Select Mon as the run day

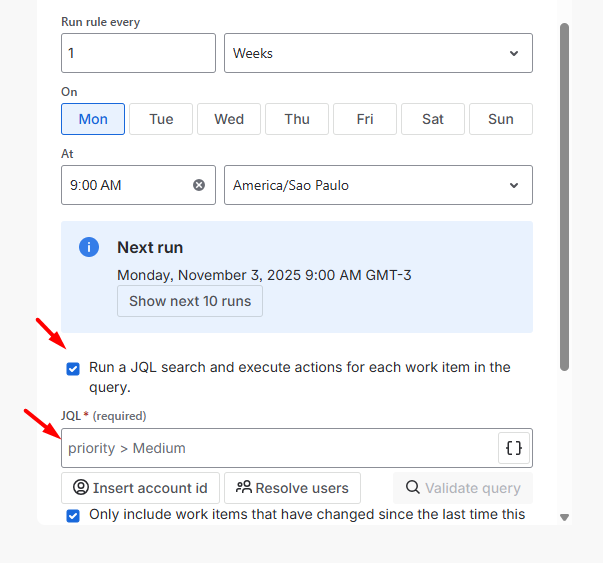click(x=93, y=119)
